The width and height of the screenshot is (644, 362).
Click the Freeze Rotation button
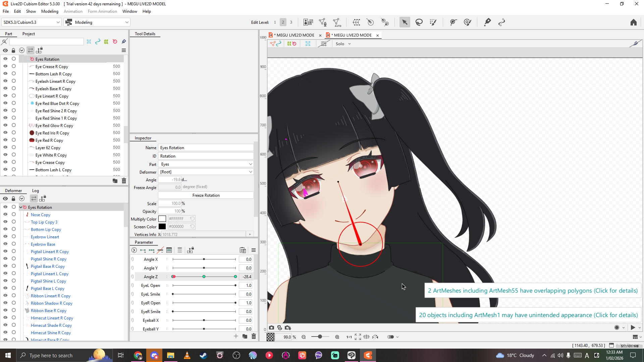pyautogui.click(x=206, y=195)
